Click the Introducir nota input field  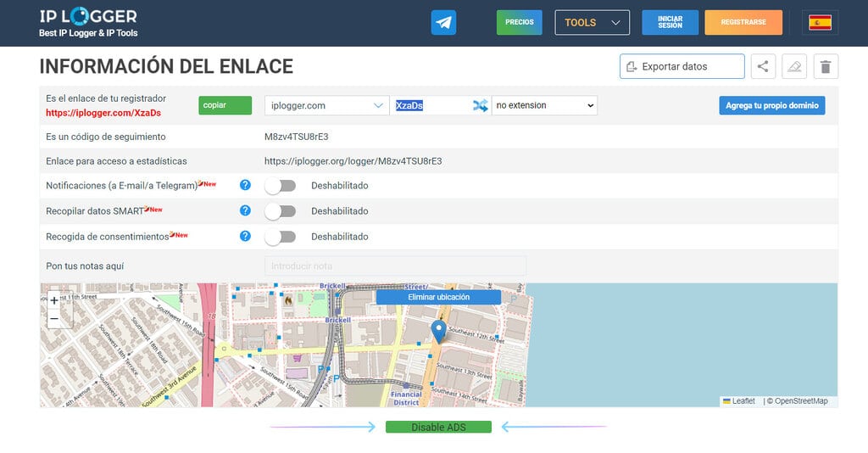point(395,266)
